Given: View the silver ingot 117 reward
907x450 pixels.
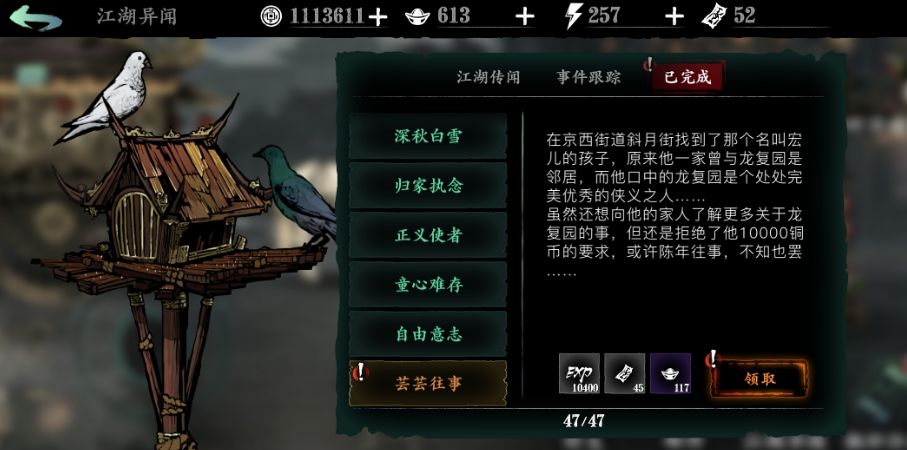Looking at the screenshot, I should (670, 374).
